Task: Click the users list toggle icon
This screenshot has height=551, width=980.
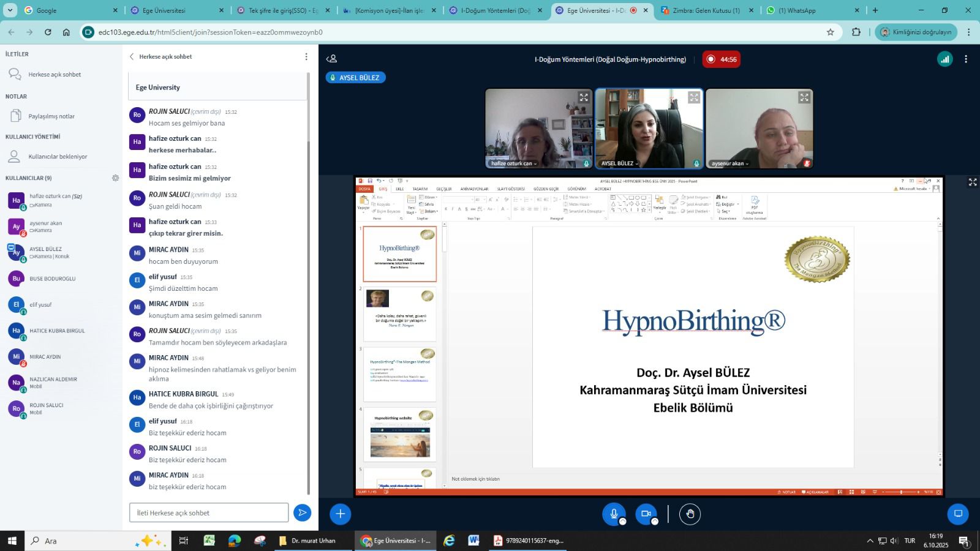Action: pos(331,59)
